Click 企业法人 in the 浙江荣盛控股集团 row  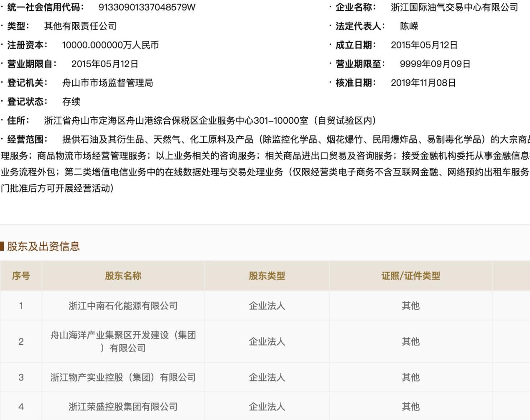point(267,407)
